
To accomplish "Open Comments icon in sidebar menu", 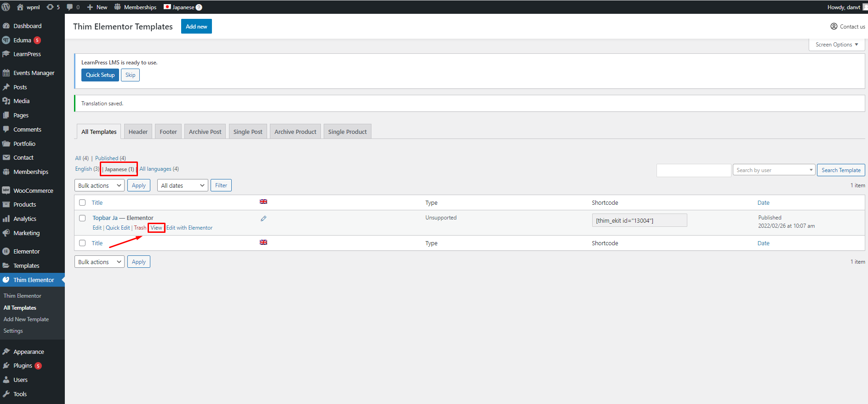I will click(x=6, y=129).
